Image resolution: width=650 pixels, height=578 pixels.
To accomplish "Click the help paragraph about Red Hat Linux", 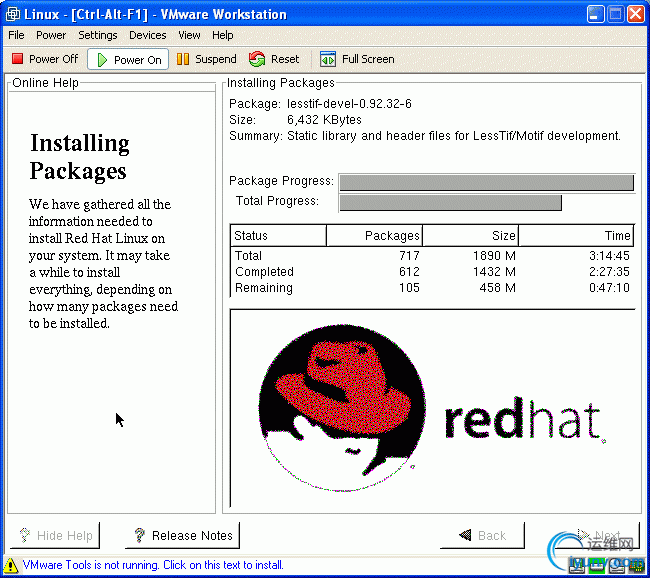I will point(103,264).
